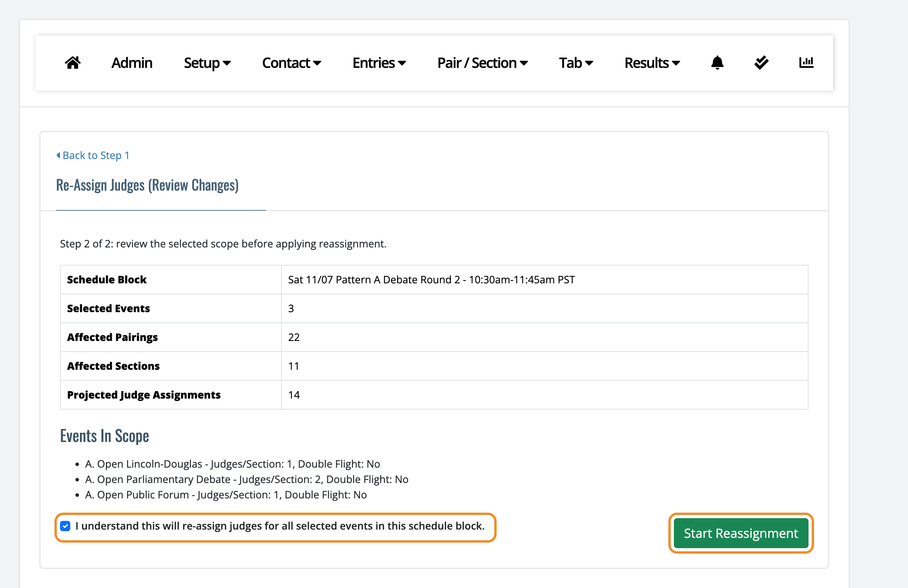Click the 'Affected Pairings' value 22
This screenshot has width=908, height=588.
pos(294,337)
